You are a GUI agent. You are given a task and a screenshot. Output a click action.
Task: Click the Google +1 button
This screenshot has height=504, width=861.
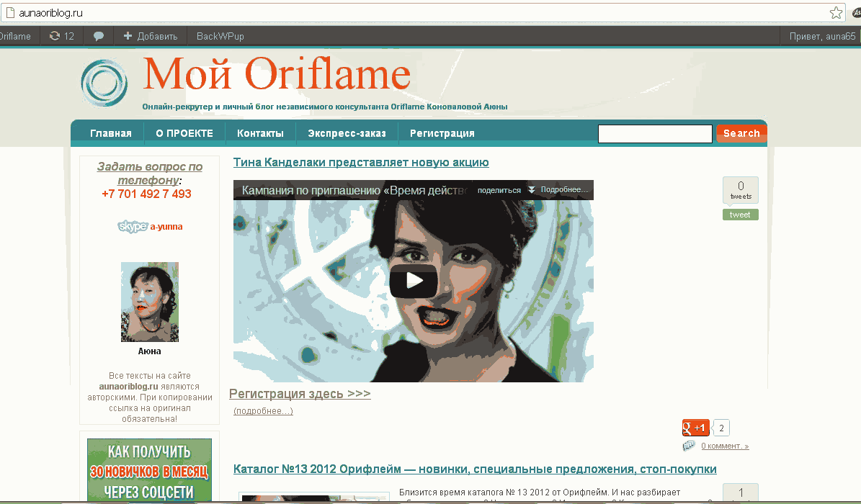pyautogui.click(x=695, y=428)
